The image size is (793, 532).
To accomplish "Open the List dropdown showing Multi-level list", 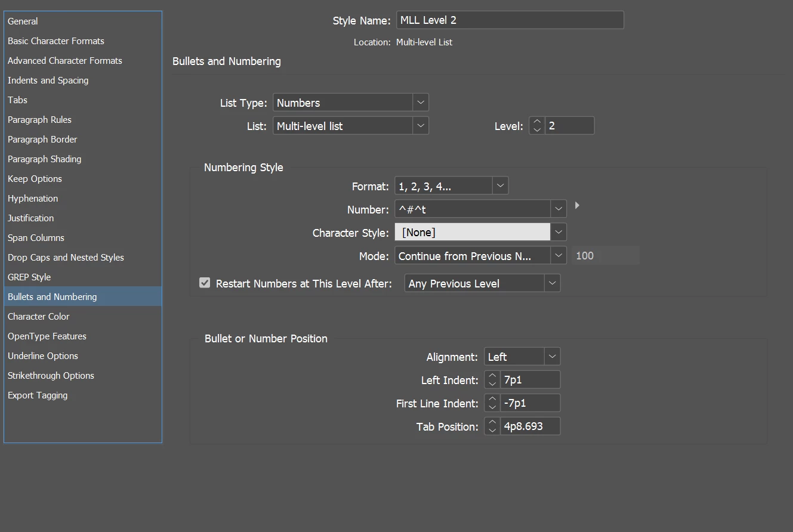I will 351,126.
